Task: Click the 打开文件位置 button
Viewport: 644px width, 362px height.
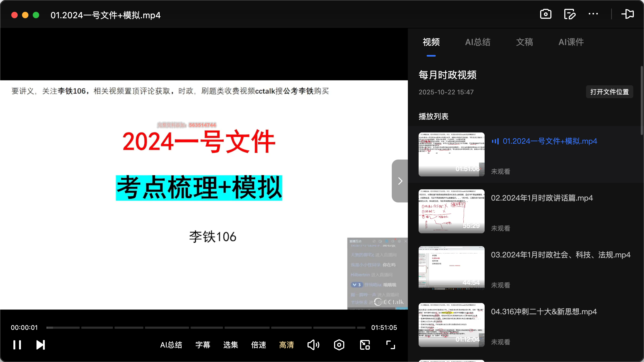Action: pos(609,92)
